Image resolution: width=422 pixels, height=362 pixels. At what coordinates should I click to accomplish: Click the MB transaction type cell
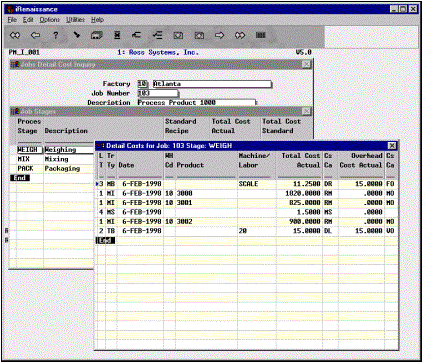(111, 184)
